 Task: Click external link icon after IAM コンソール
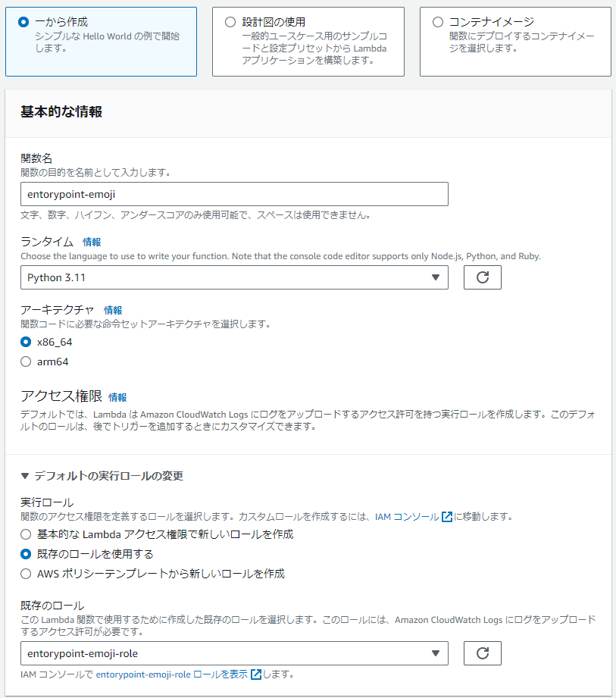447,517
